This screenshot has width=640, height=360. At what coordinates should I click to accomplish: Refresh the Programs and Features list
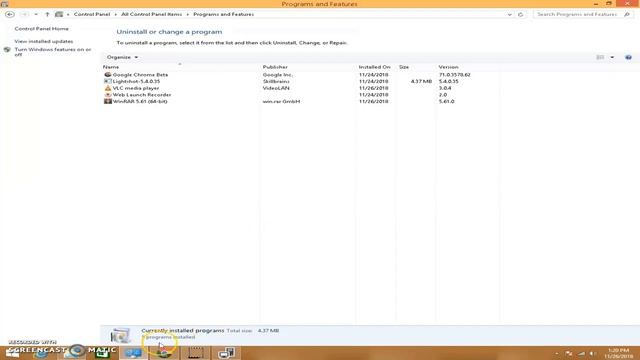pos(520,14)
